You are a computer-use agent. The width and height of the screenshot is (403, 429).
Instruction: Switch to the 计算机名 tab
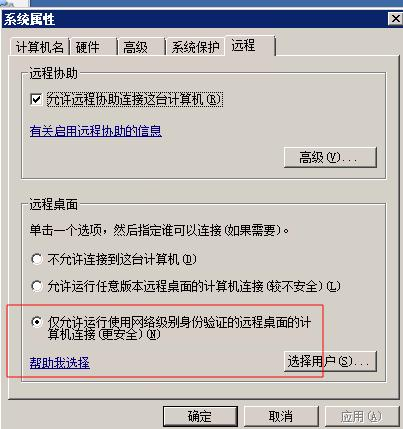pos(39,47)
